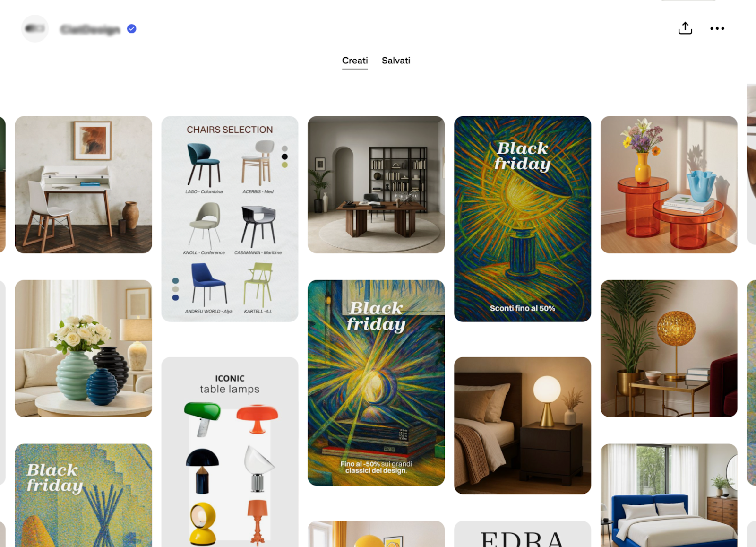This screenshot has width=756, height=547.
Task: Open the bedside globe lamp pin
Action: [523, 425]
